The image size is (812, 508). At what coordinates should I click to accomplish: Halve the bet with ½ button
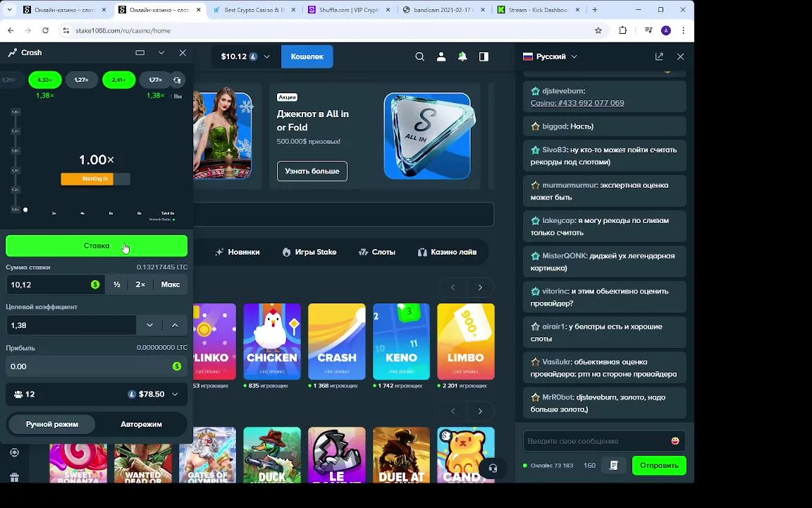point(117,284)
